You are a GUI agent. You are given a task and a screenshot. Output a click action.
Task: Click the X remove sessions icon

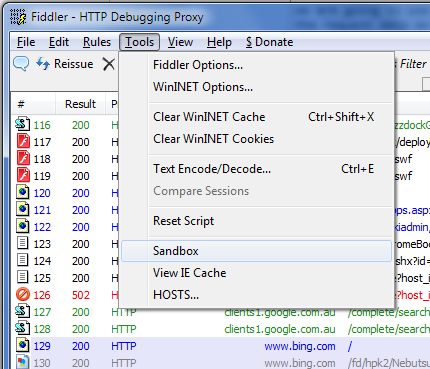pos(109,64)
